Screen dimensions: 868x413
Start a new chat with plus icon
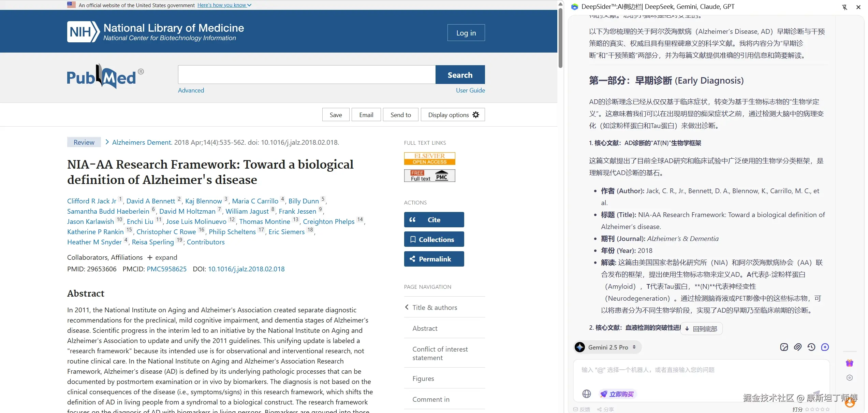coord(825,347)
